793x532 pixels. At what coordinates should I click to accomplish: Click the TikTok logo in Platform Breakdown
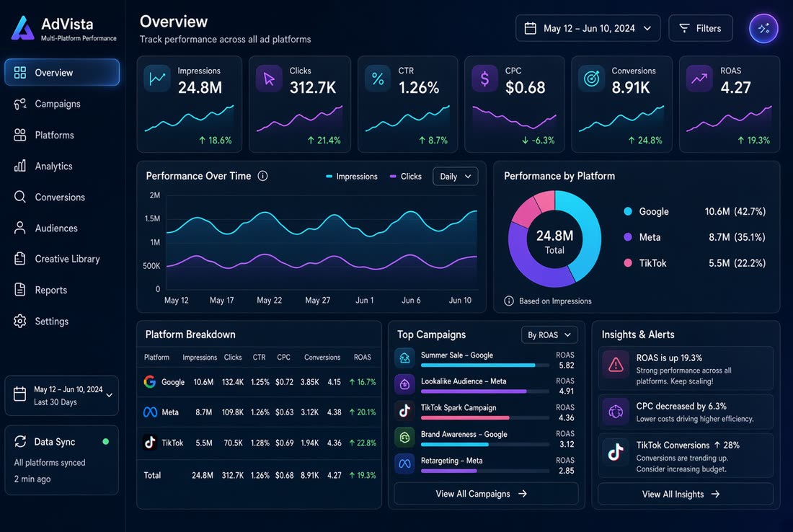point(150,443)
